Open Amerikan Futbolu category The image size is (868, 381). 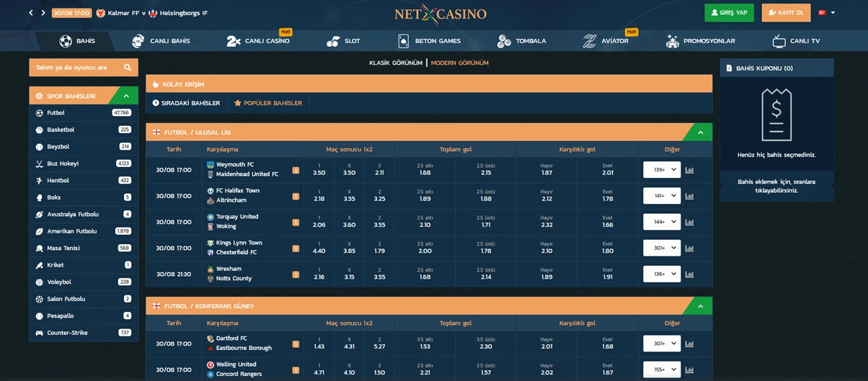(84, 231)
